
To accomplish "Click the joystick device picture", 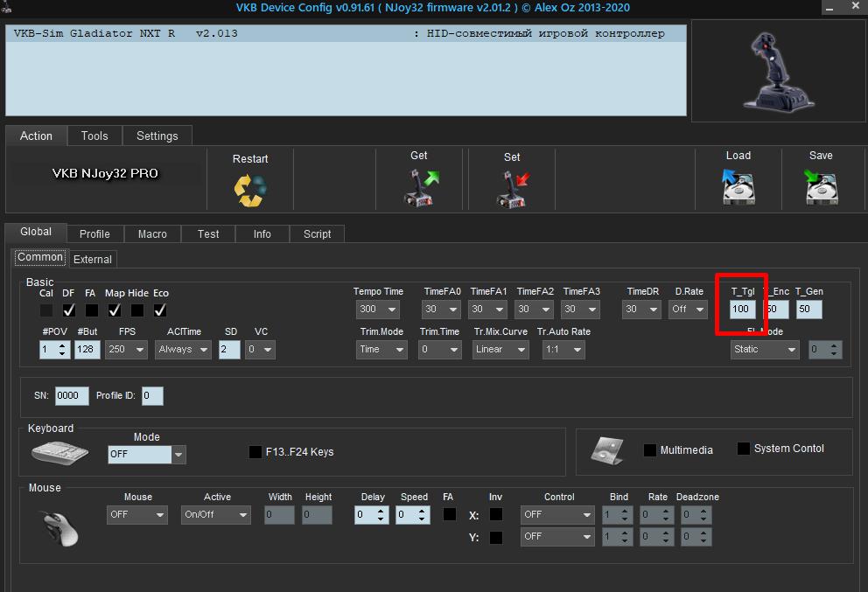I will coord(779,71).
